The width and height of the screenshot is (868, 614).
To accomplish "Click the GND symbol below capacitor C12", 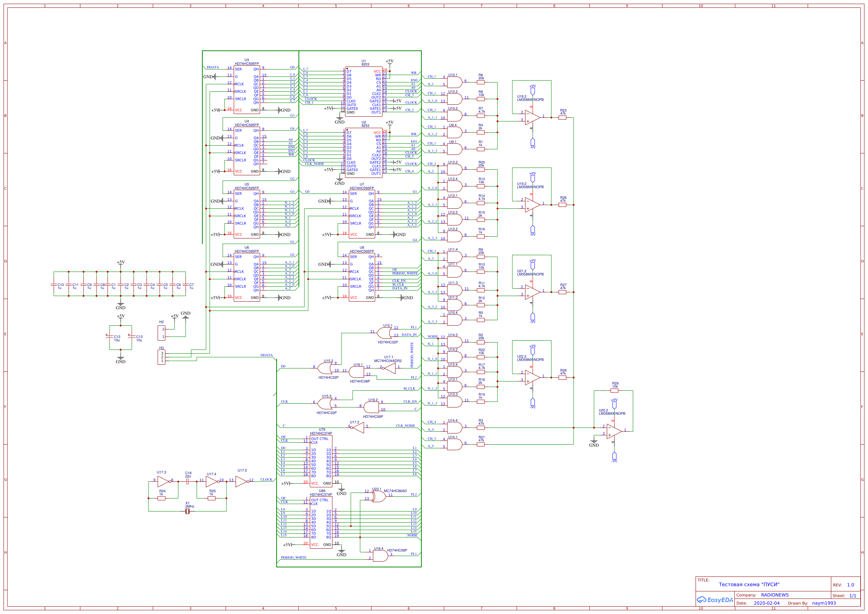I will [120, 358].
